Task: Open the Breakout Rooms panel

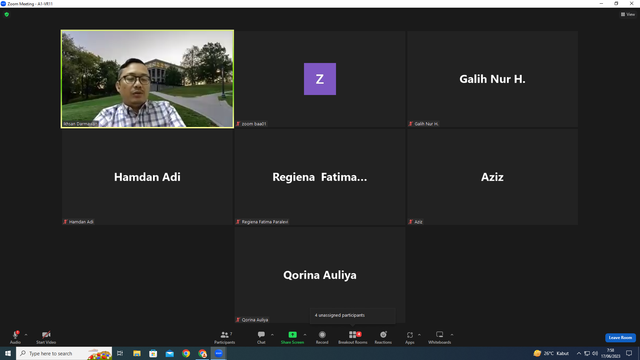Action: (353, 337)
